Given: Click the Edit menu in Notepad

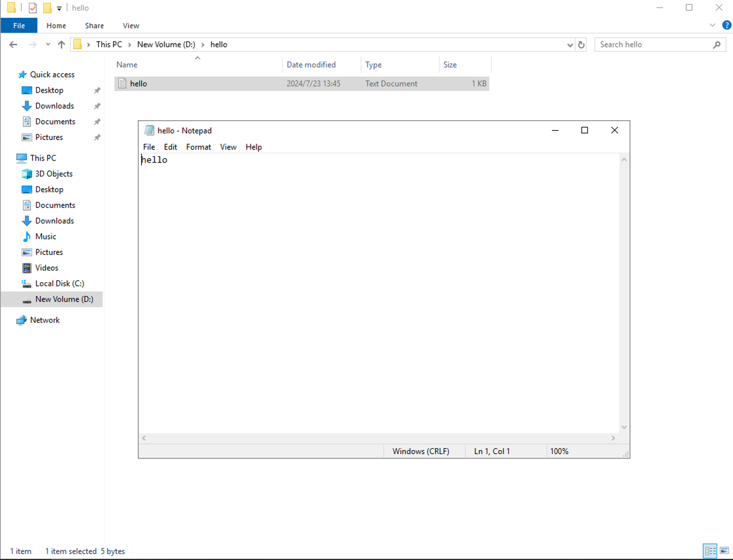Looking at the screenshot, I should [x=170, y=147].
